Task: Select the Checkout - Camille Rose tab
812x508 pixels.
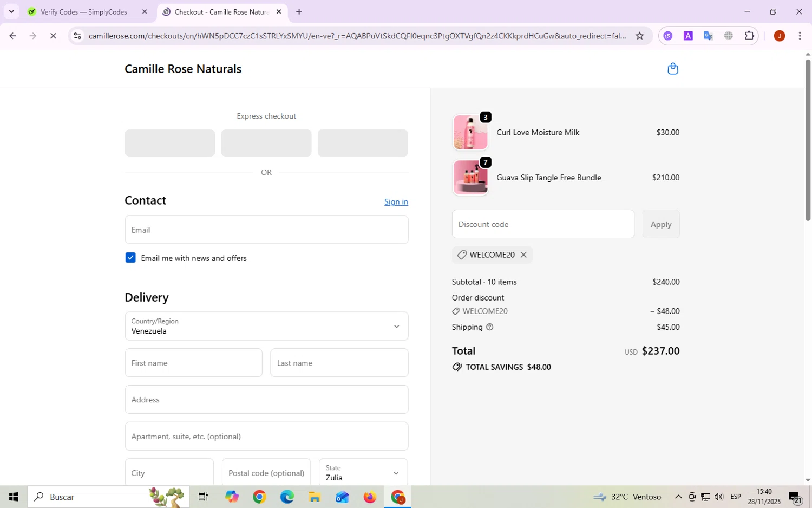Action: (x=222, y=12)
